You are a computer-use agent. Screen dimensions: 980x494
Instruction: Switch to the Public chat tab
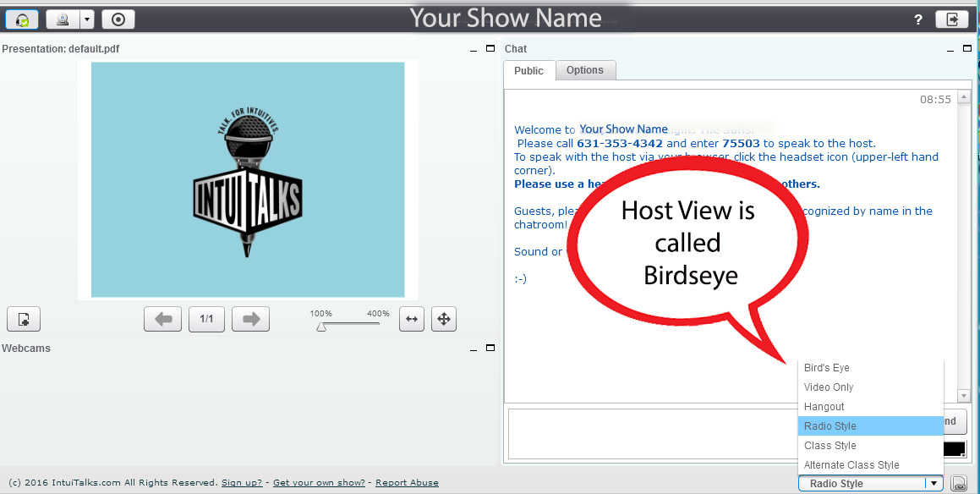[528, 71]
